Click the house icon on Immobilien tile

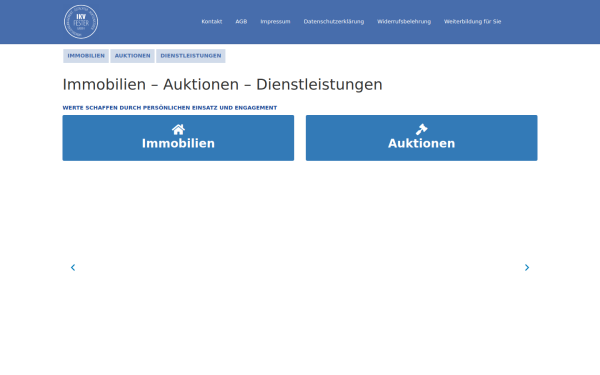click(x=178, y=129)
